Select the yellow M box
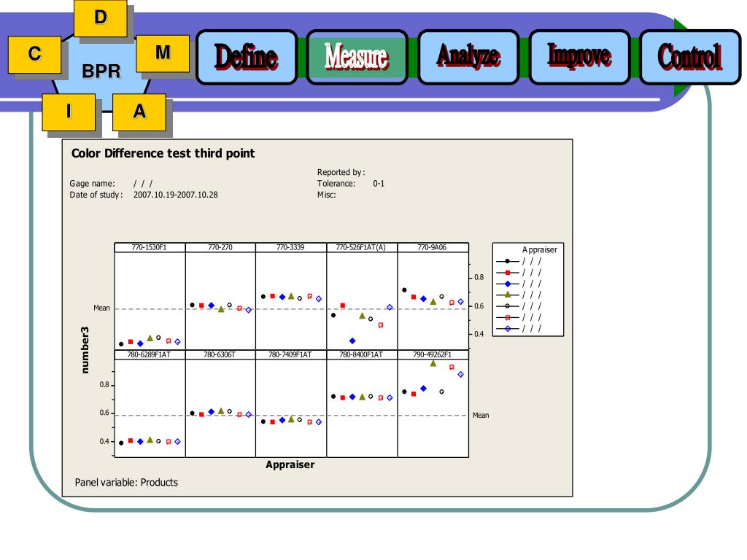747x560 pixels. (x=163, y=53)
